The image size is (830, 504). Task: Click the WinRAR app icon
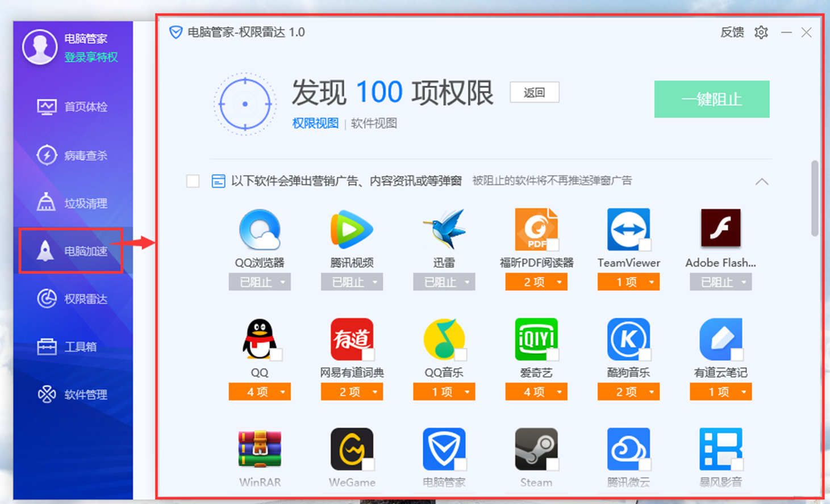click(x=260, y=449)
